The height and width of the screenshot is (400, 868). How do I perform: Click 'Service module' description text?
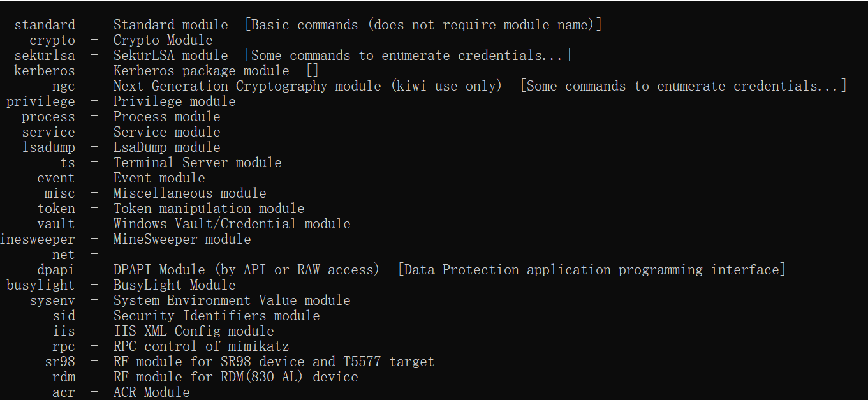click(167, 132)
